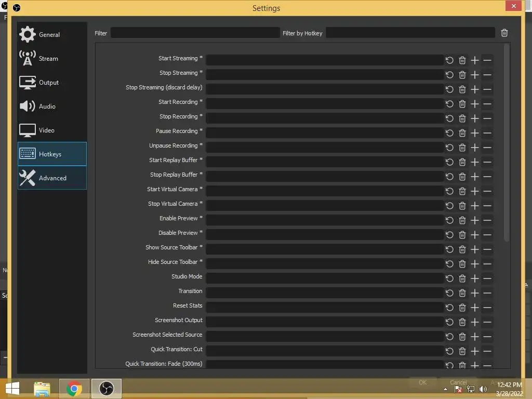Click the Studio Mode hotkey field
Screen dimensions: 532x399
[x=325, y=278]
